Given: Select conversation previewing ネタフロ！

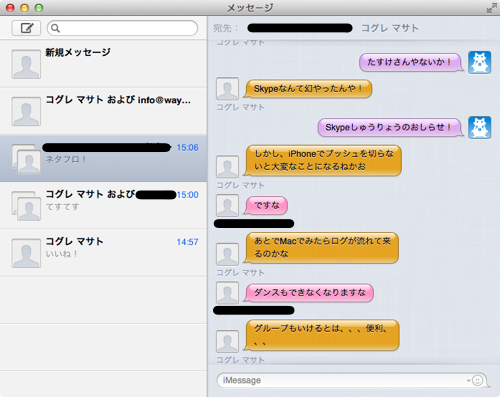Looking at the screenshot, I should coord(103,159).
